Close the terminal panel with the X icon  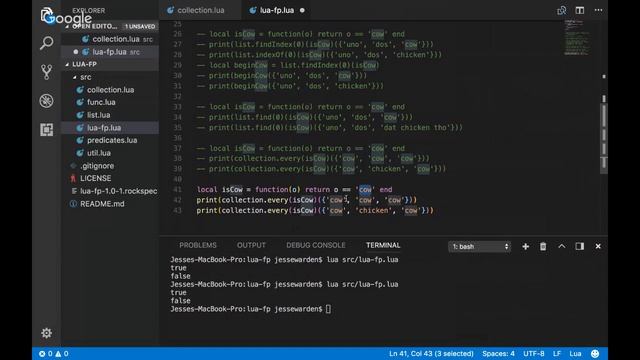click(x=598, y=247)
